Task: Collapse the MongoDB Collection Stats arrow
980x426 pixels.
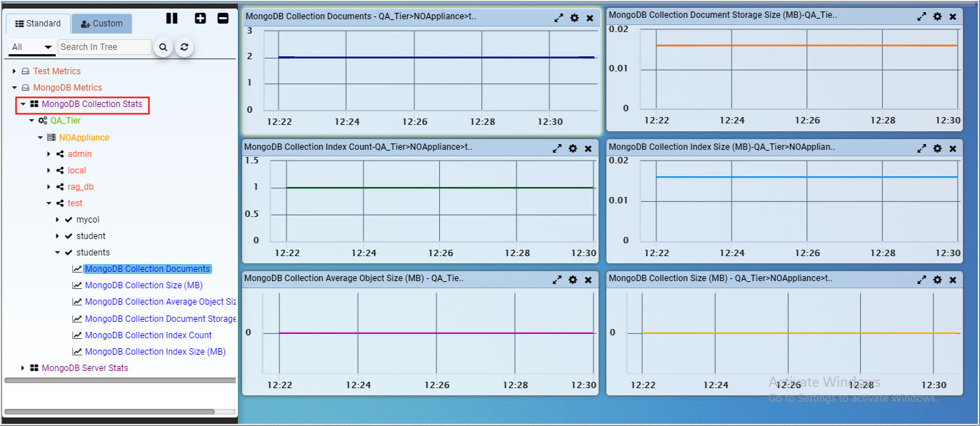Action: [x=23, y=104]
